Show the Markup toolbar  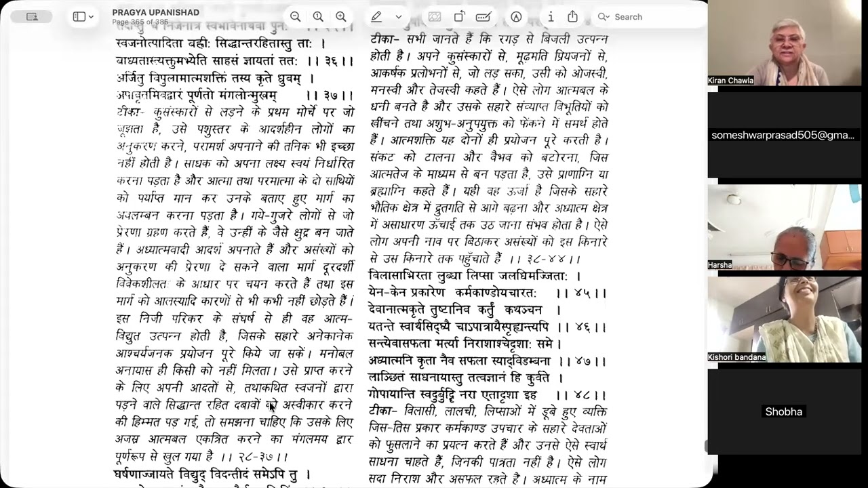[x=516, y=17]
